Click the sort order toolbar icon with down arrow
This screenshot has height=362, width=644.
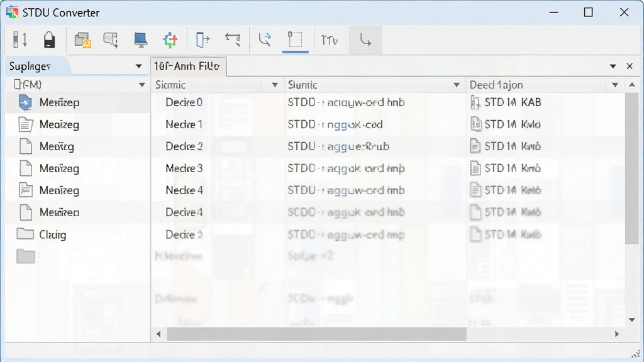pyautogui.click(x=20, y=40)
